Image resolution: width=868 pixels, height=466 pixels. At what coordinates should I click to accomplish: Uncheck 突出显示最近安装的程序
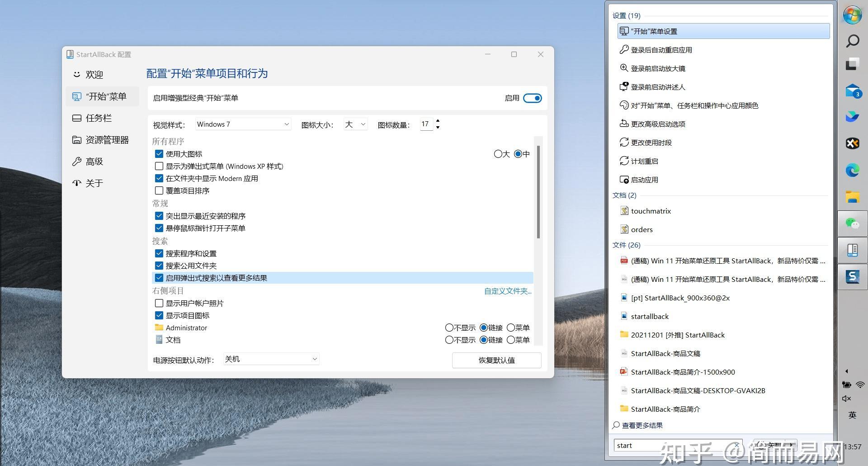(159, 216)
